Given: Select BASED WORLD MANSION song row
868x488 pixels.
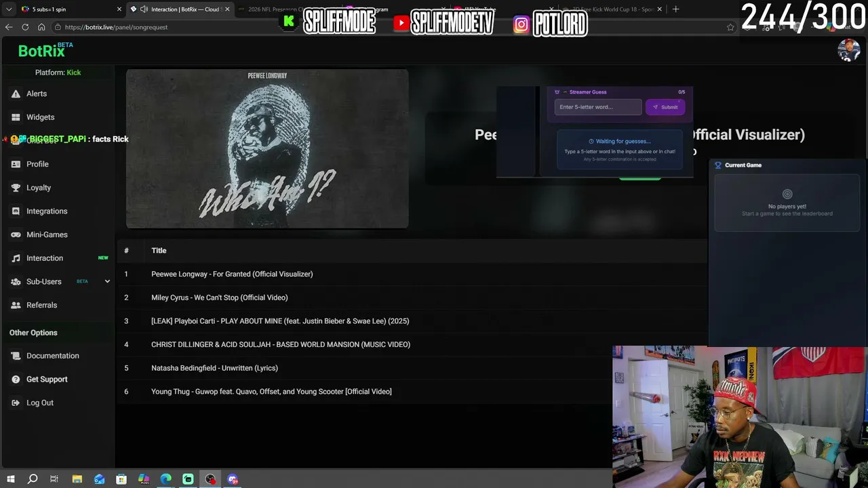Looking at the screenshot, I should coord(411,344).
